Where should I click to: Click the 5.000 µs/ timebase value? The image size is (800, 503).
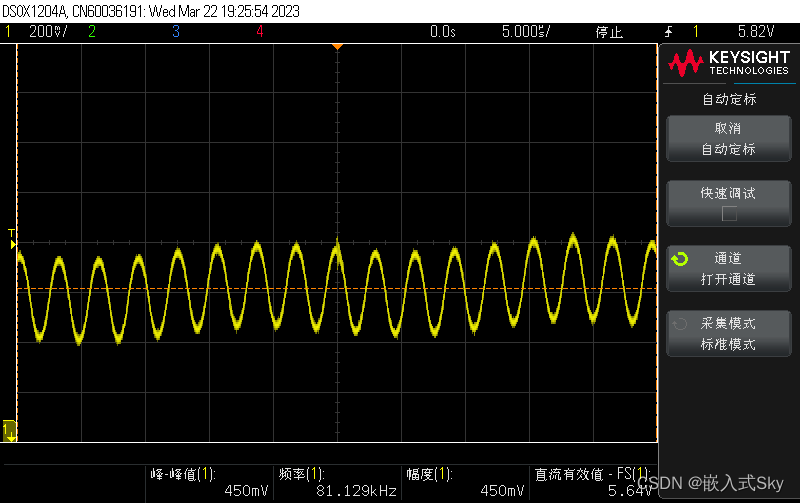pos(526,32)
